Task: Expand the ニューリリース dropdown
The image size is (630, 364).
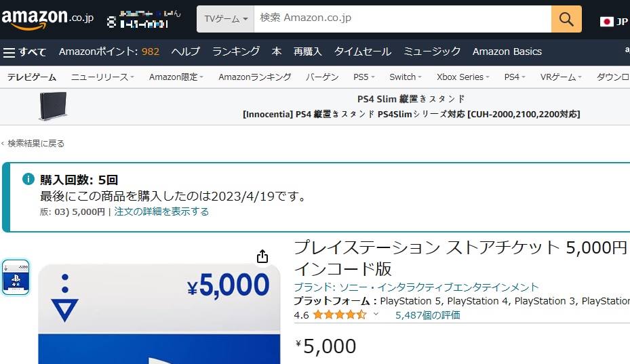Action: pos(102,77)
